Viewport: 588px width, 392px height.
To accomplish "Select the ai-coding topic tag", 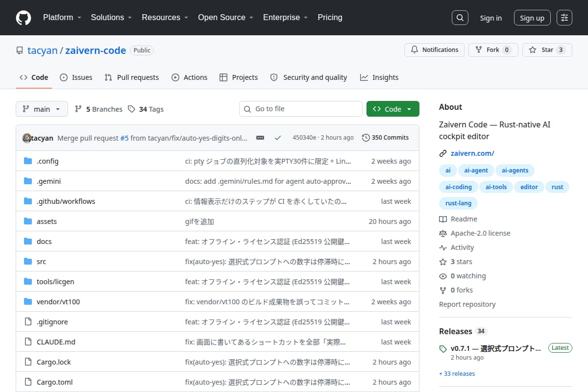I will (x=458, y=187).
